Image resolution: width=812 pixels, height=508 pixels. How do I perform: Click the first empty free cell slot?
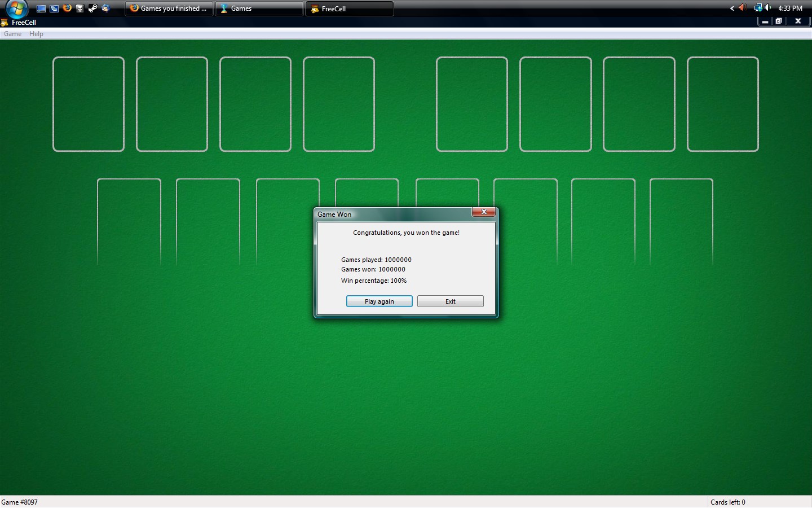[x=89, y=104]
